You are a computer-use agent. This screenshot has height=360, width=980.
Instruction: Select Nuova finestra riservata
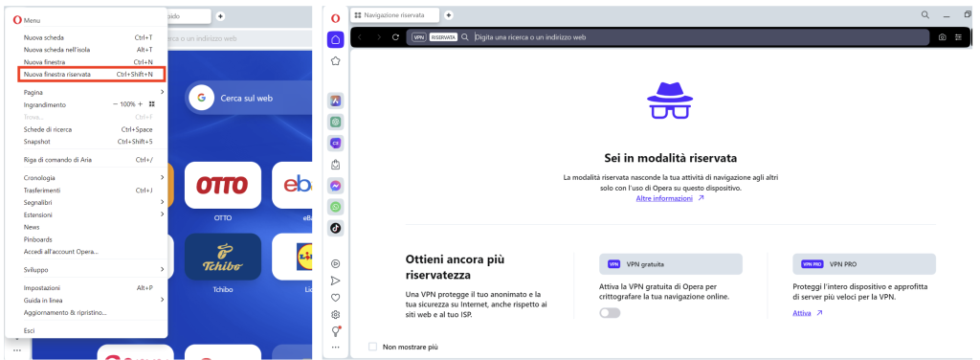pos(92,75)
